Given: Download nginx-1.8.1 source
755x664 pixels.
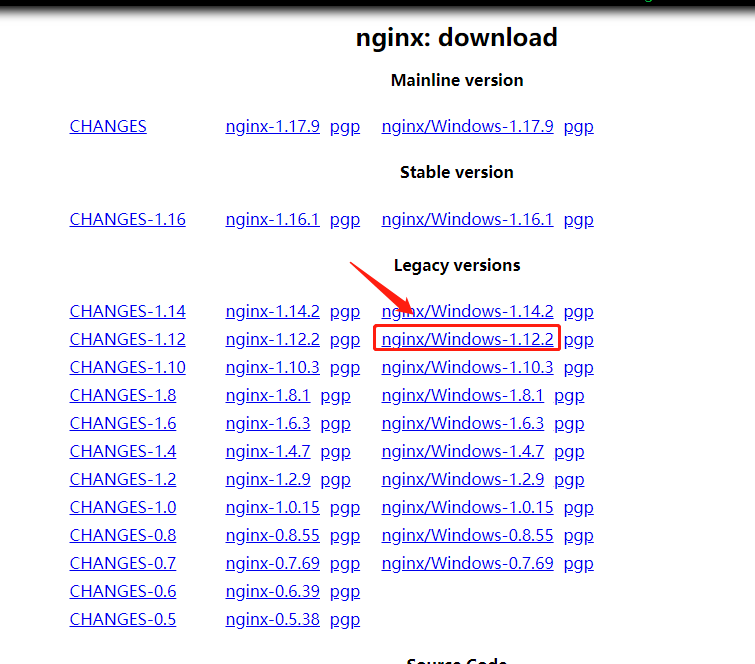Looking at the screenshot, I should (268, 395).
